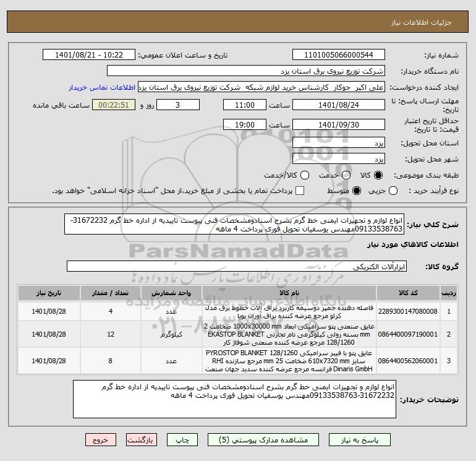Click item name فاصله دهنده جمپر دوسیمه

click(289, 311)
